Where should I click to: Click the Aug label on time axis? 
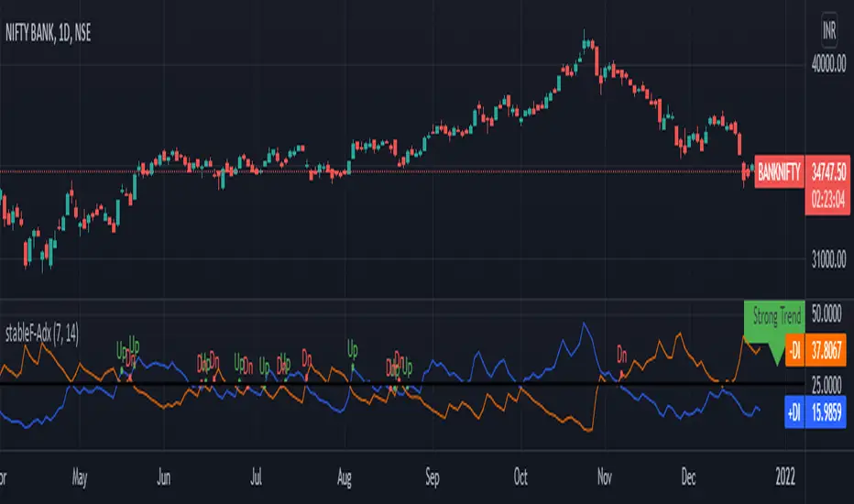coord(345,477)
